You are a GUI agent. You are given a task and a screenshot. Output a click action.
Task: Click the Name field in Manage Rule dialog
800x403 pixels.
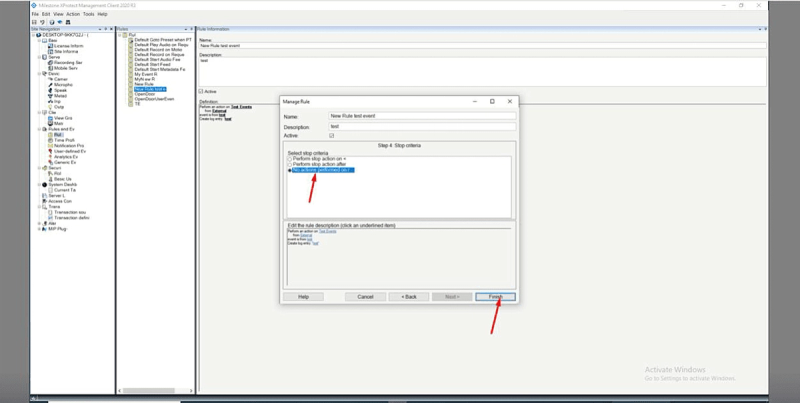pos(422,116)
